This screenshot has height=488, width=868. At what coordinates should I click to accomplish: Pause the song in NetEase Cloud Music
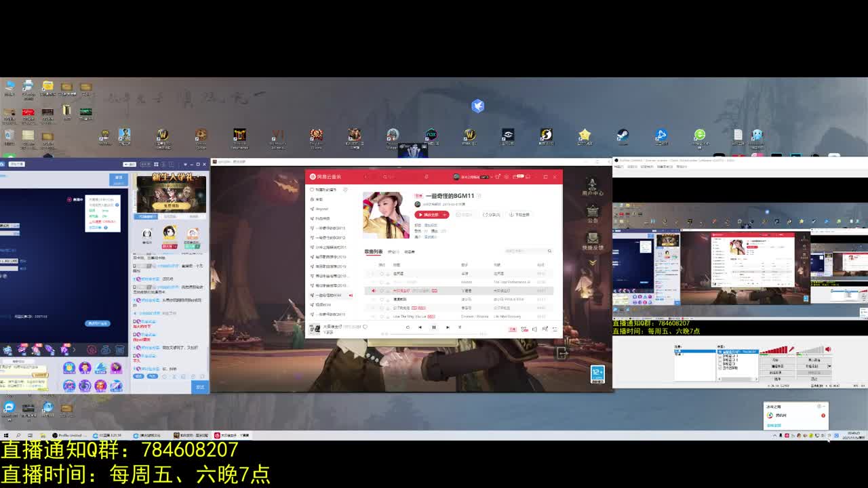click(434, 327)
